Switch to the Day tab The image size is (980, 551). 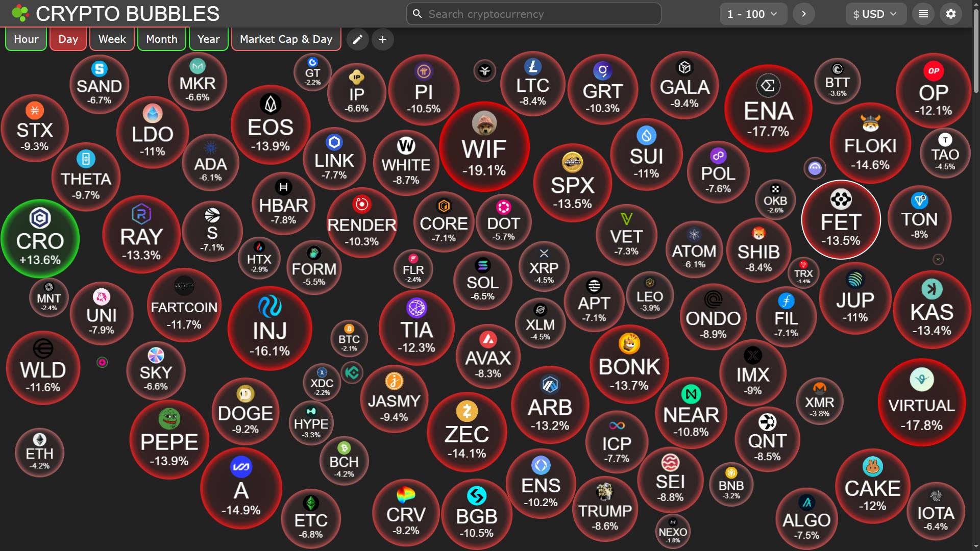click(68, 39)
